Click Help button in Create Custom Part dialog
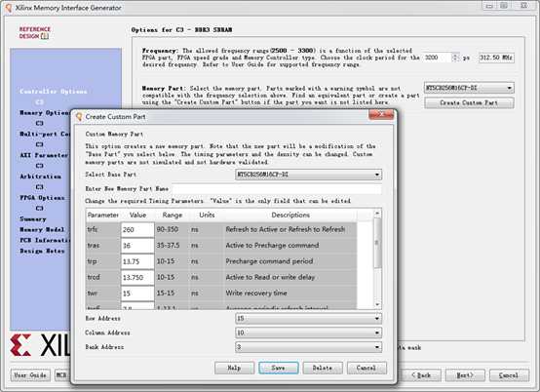 click(x=234, y=368)
